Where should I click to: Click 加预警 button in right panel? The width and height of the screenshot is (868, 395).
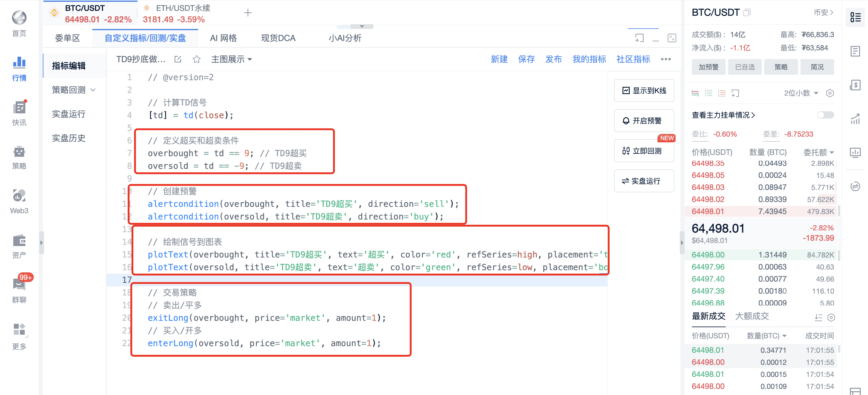point(708,67)
